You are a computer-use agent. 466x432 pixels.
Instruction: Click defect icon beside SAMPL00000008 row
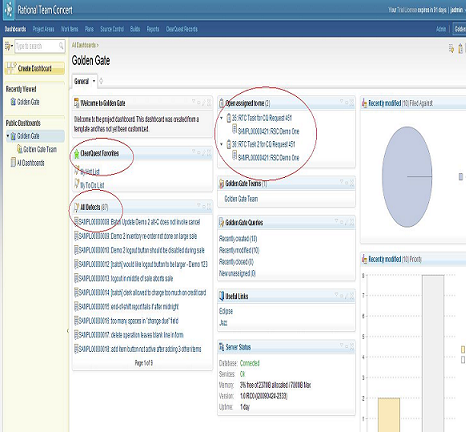pyautogui.click(x=76, y=222)
